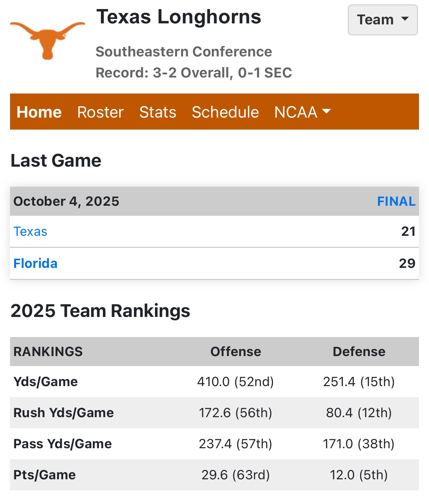The height and width of the screenshot is (504, 429).
Task: Follow the Texas team link
Action: pos(30,231)
